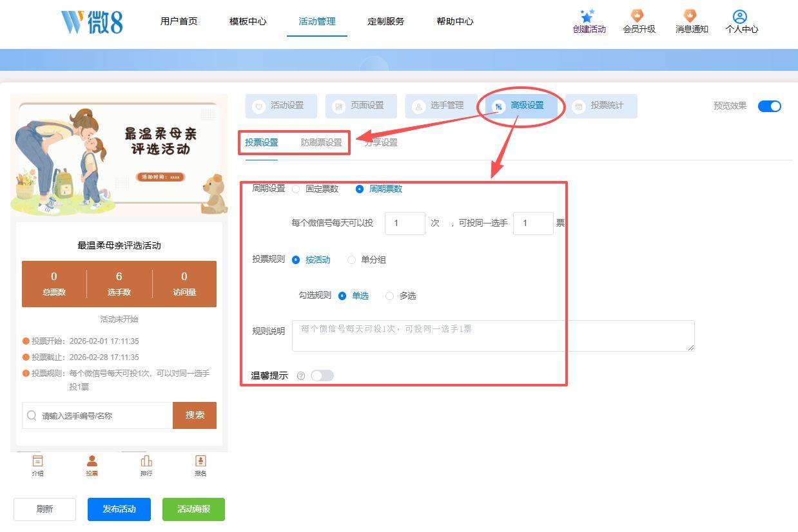Click the 发布活动 publish button

(x=119, y=509)
